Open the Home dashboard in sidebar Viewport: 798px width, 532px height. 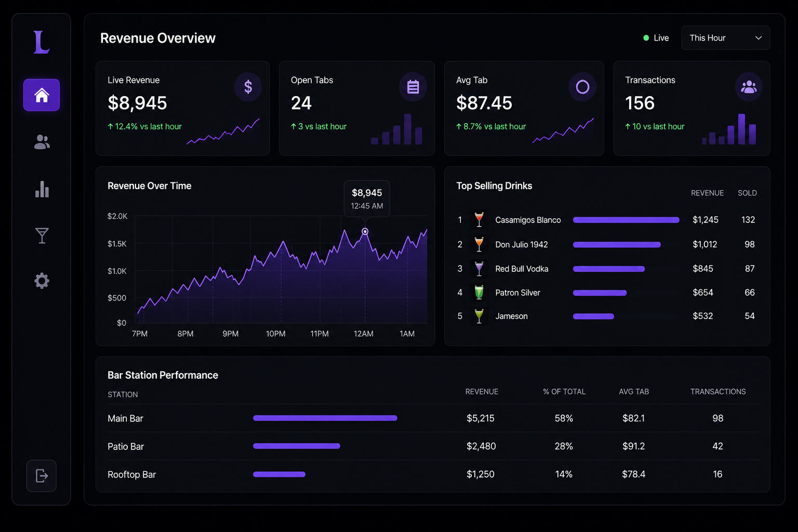pos(42,95)
